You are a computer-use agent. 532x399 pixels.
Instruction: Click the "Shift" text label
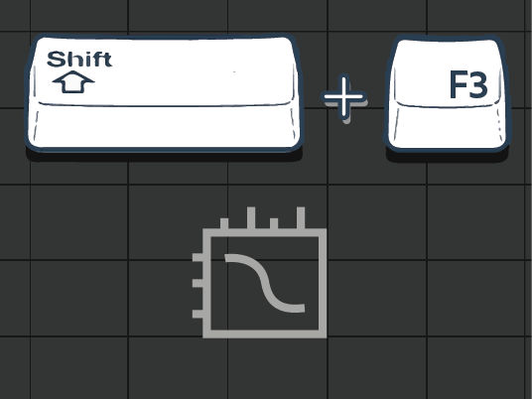coord(79,60)
